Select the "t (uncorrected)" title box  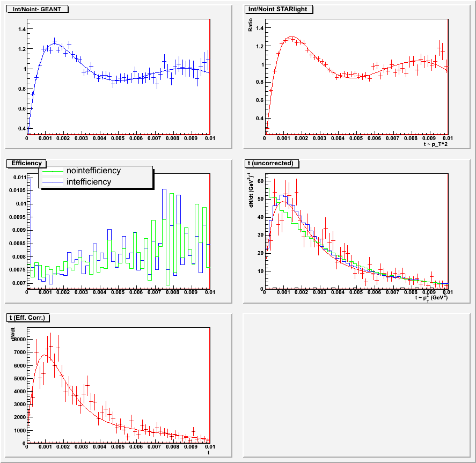tap(273, 163)
